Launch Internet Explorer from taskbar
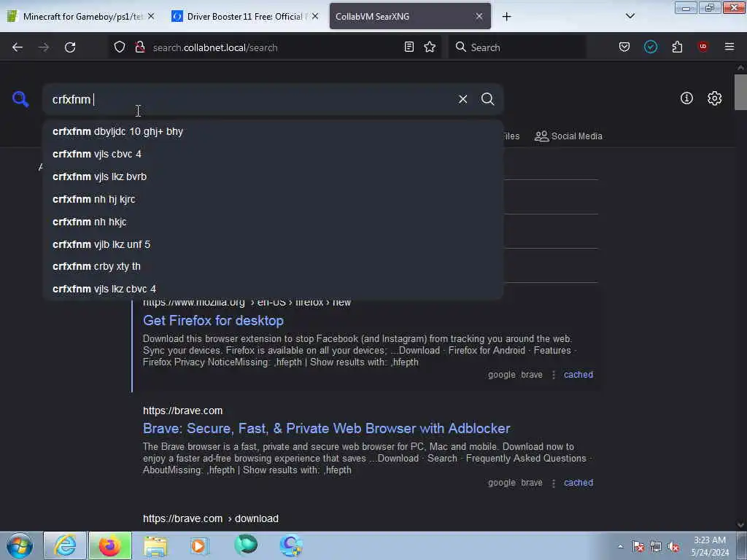 (x=65, y=545)
